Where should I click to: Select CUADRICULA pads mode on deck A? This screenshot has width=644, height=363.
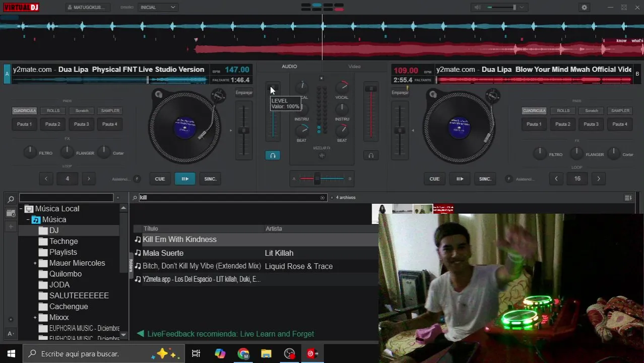click(x=24, y=110)
